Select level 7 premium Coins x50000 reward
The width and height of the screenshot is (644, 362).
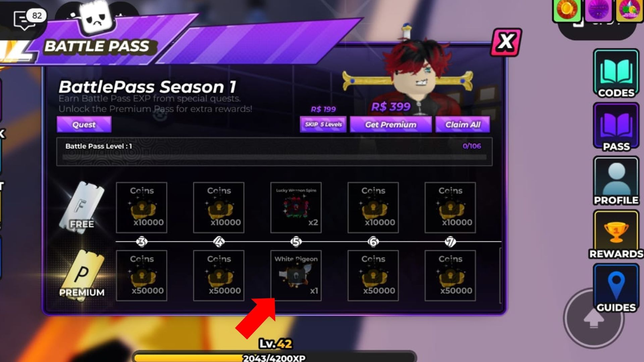(450, 276)
